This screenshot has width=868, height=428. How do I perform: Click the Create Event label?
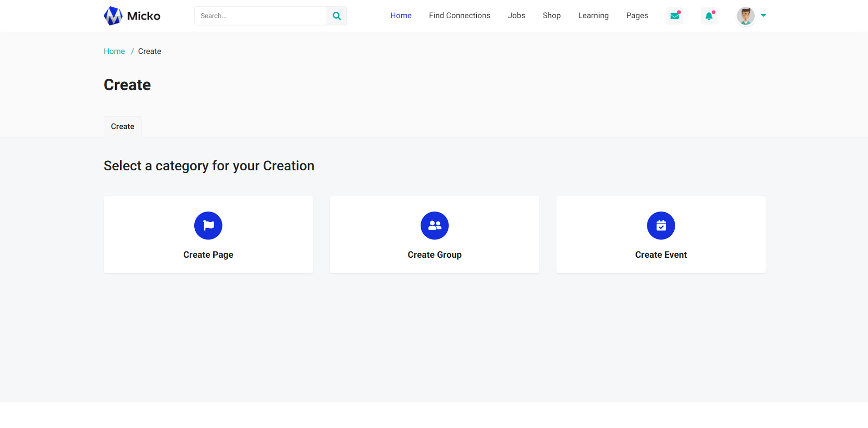pyautogui.click(x=661, y=255)
